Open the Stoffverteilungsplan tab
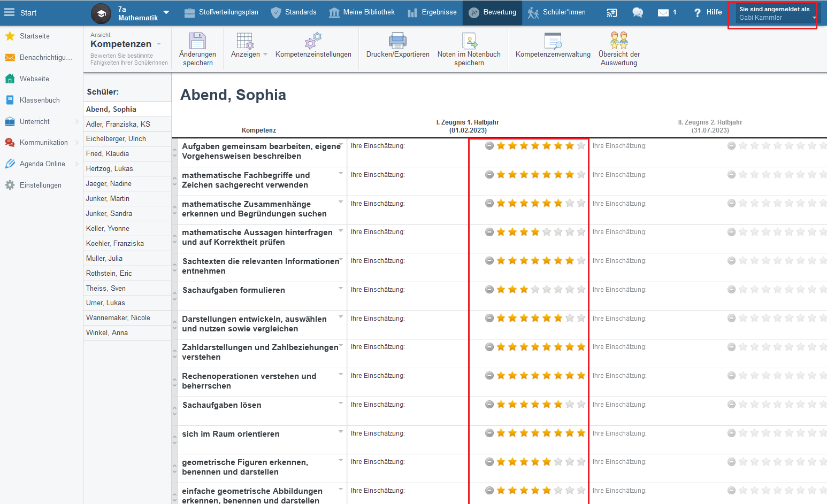Image resolution: width=827 pixels, height=504 pixels. pos(221,12)
